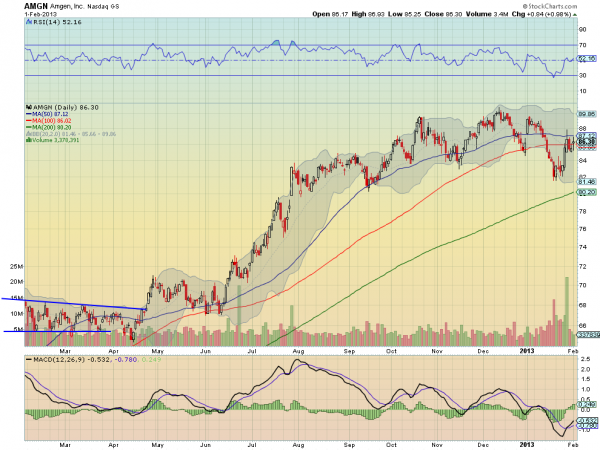Screen dimensions: 600x450
Task: Click the 2013 label on price chart axis
Action: [527, 351]
